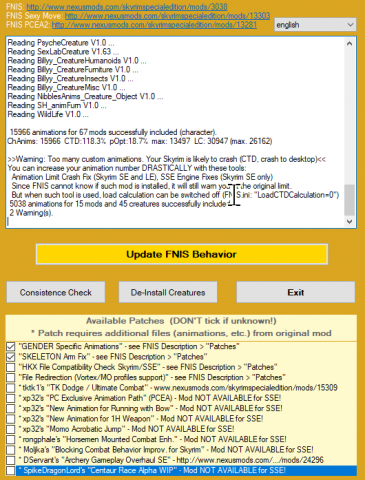Click De-Install Creatures button

tap(168, 292)
